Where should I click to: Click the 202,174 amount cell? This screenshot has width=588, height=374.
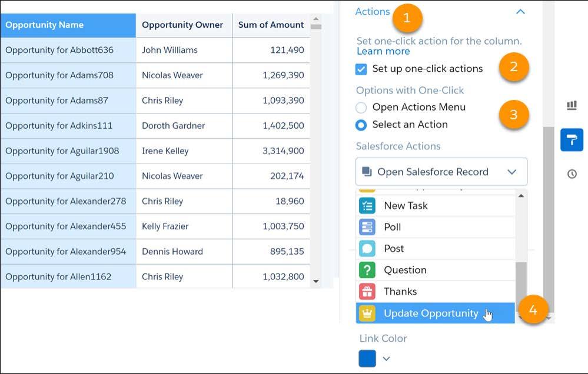(x=271, y=176)
